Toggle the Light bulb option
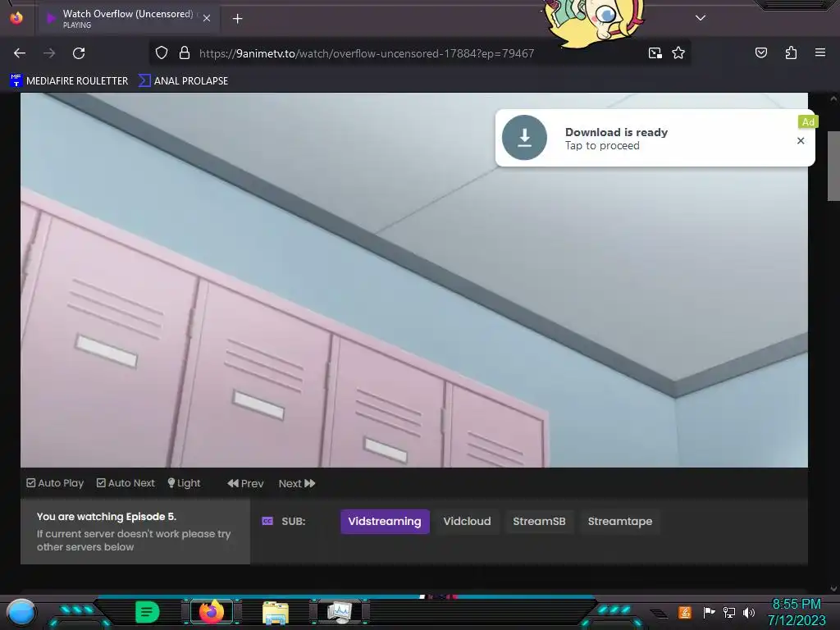Viewport: 840px width, 630px height. click(184, 483)
